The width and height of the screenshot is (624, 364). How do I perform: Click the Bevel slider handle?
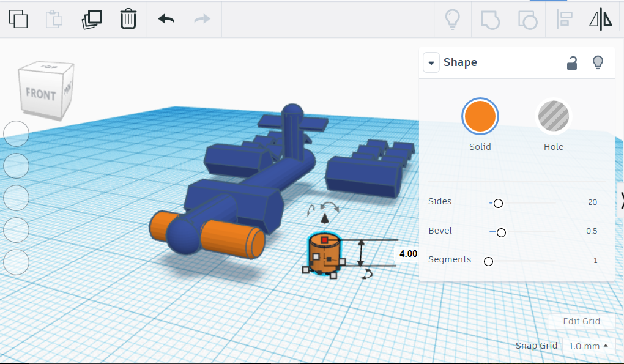pyautogui.click(x=502, y=232)
